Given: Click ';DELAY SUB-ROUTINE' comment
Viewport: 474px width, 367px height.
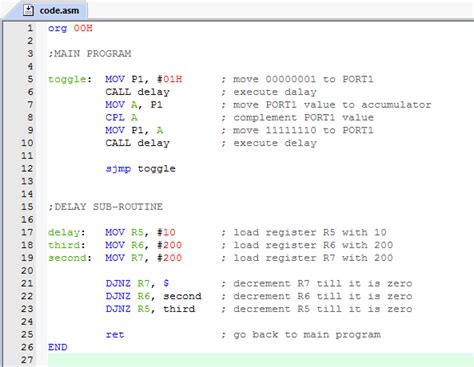Looking at the screenshot, I should [105, 207].
